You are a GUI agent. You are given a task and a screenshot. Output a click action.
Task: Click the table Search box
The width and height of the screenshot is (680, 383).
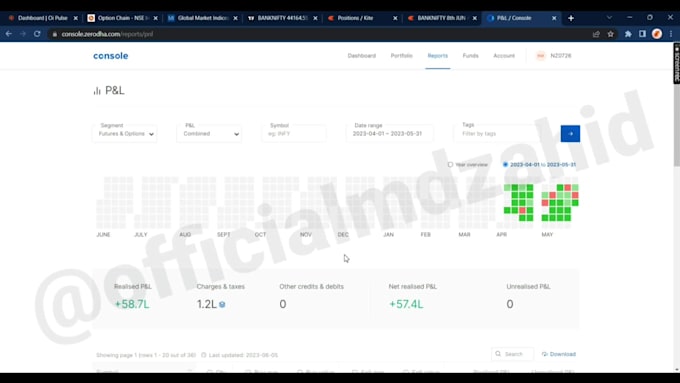click(x=513, y=354)
